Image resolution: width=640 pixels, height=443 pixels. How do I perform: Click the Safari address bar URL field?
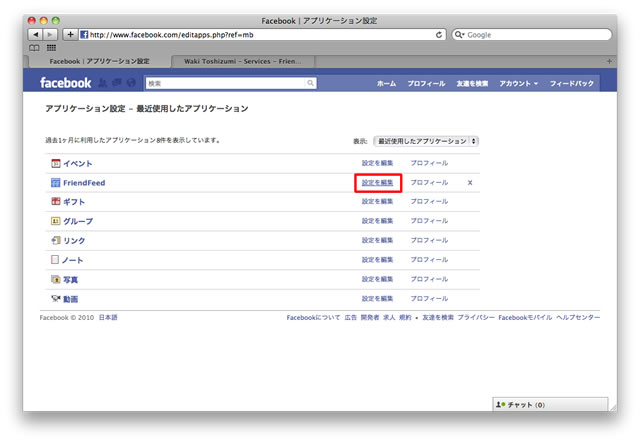tap(261, 35)
